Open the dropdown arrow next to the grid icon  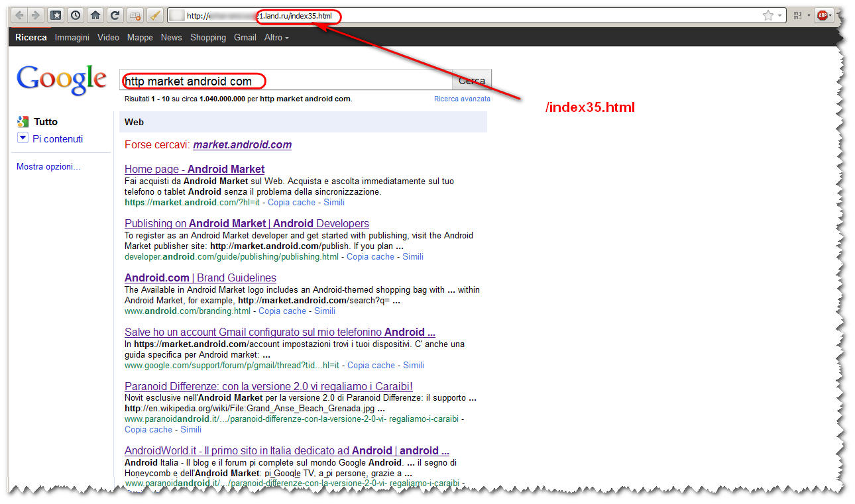(x=808, y=15)
